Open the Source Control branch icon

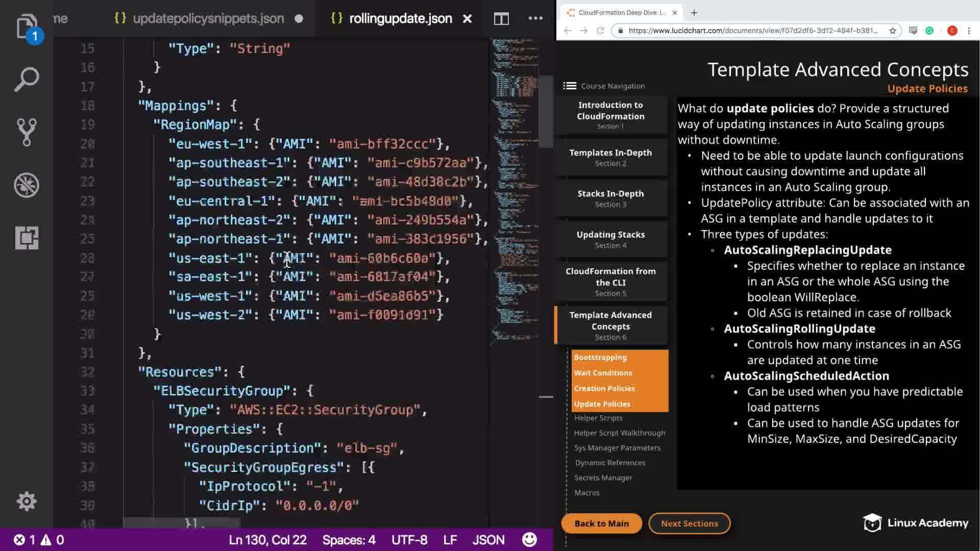coord(27,132)
